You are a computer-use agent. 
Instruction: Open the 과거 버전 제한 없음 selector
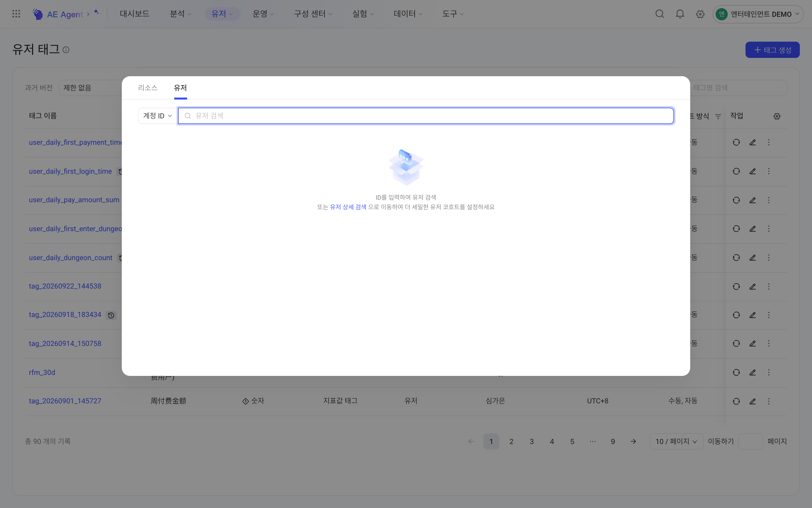(x=91, y=88)
